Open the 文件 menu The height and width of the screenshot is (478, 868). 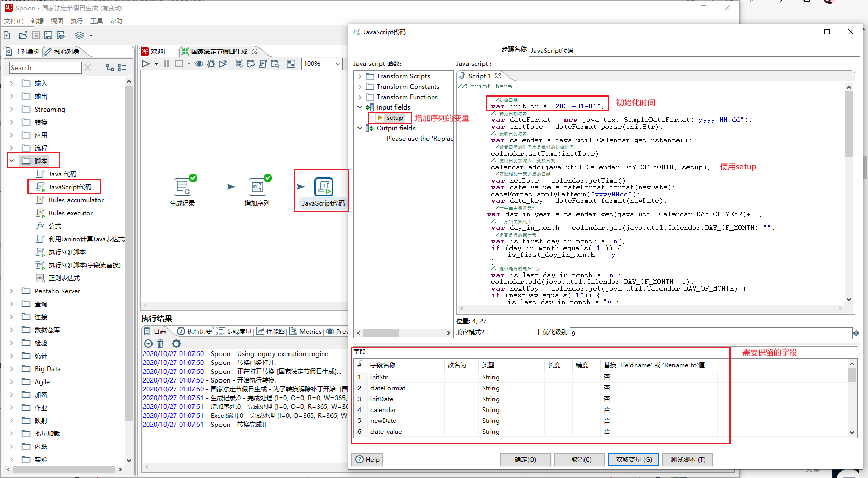(x=14, y=21)
